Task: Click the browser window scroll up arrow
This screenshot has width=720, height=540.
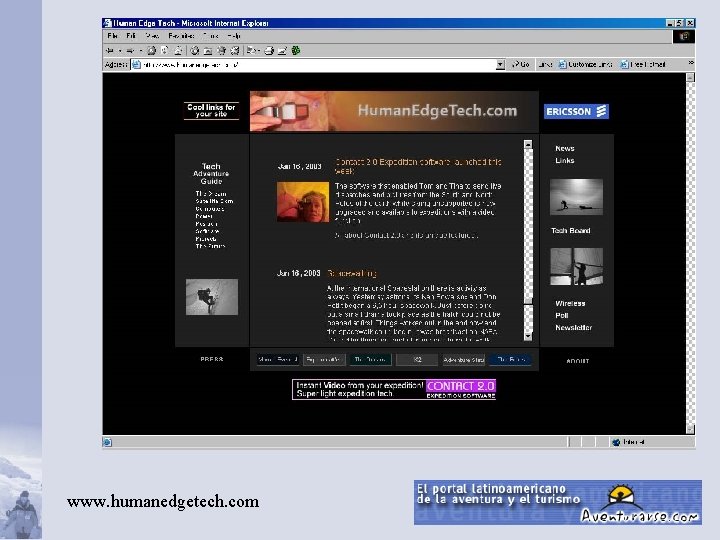Action: (x=690, y=78)
